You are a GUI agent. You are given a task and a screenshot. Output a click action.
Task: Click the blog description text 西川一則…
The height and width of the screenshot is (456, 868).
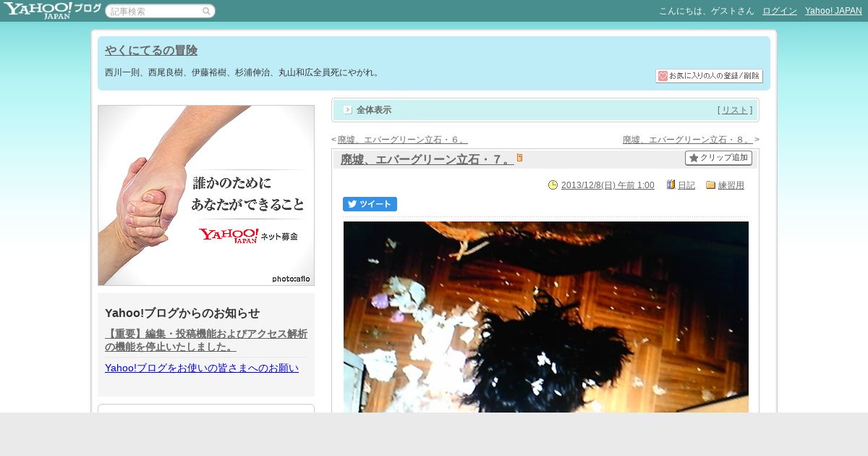tap(242, 72)
